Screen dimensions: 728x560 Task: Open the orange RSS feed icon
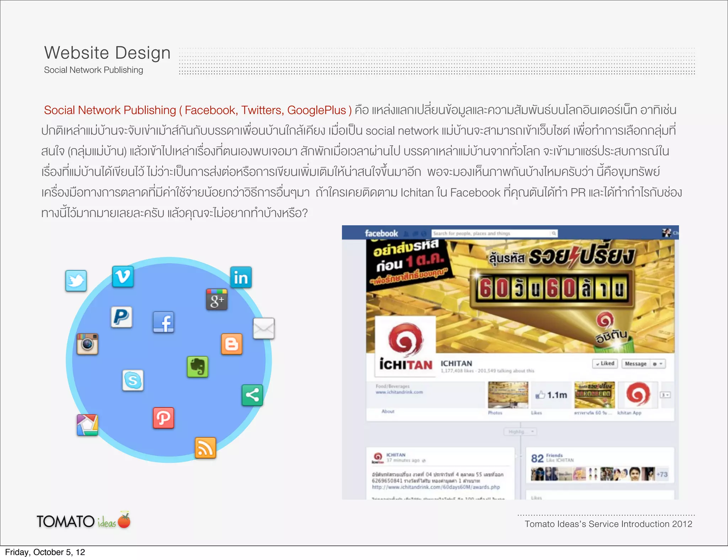205,448
